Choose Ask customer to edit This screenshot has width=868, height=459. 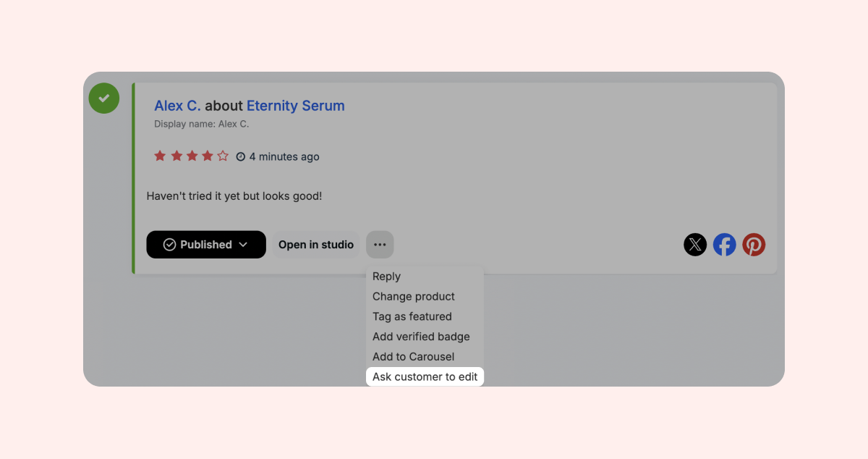coord(425,376)
